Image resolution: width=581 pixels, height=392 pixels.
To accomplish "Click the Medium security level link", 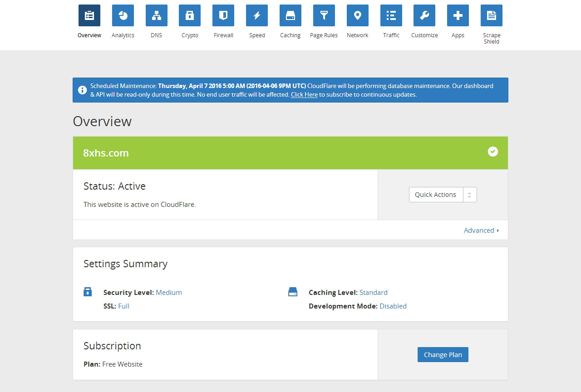I will point(169,293).
